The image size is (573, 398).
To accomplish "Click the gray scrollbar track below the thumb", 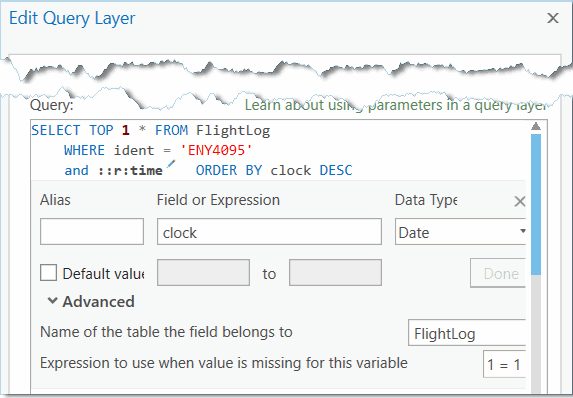I will point(536,333).
